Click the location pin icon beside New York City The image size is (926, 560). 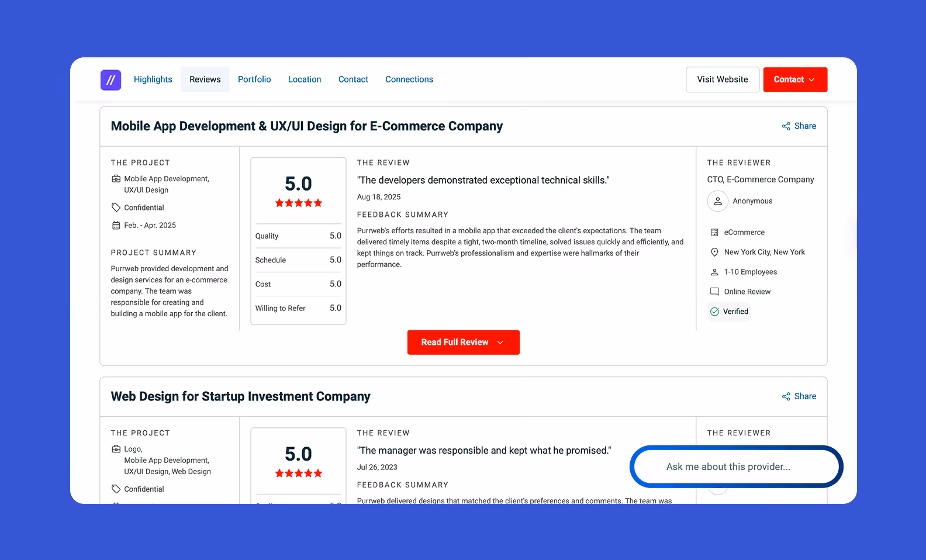click(x=714, y=252)
